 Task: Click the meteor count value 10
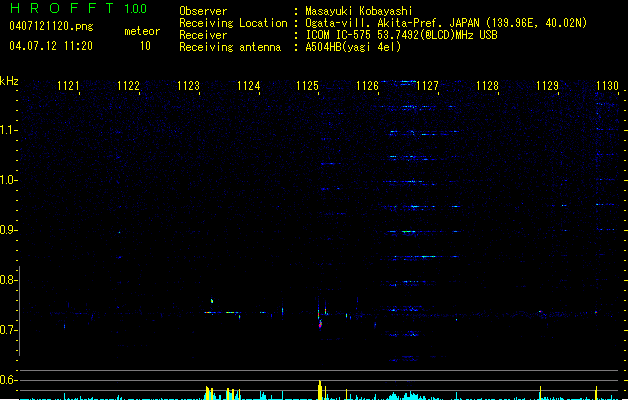click(x=145, y=46)
